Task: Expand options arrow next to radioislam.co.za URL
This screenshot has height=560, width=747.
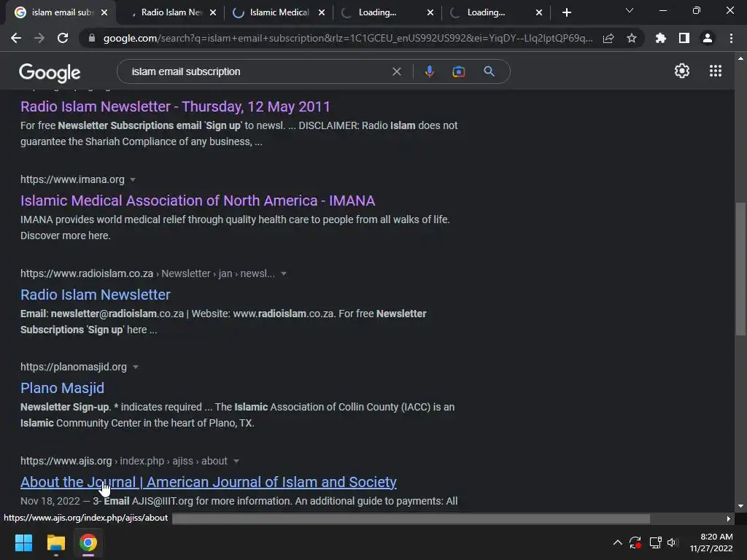Action: click(284, 274)
